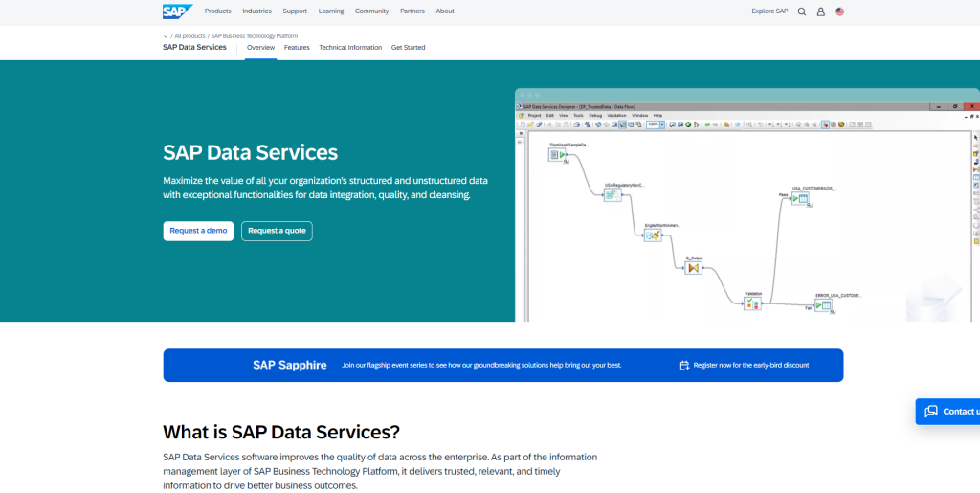Viewport: 980px width, 493px height.
Task: Expand the breadcrumb chevron before All products
Action: [x=166, y=36]
